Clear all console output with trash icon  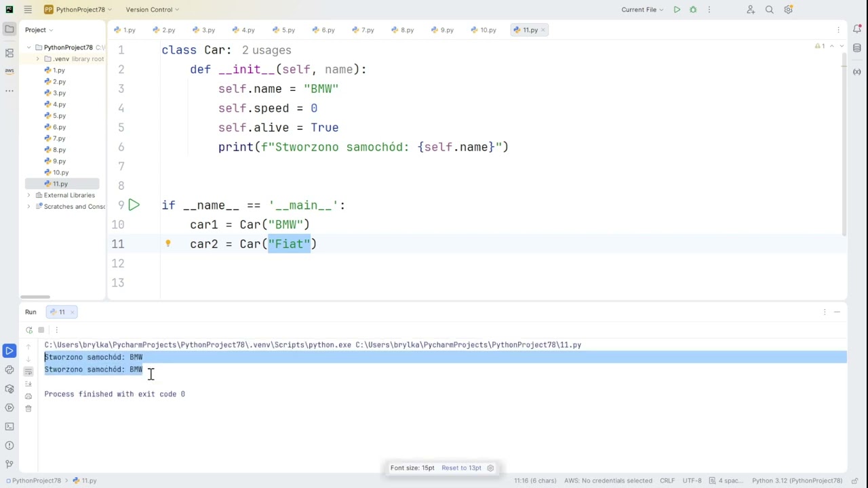(28, 408)
